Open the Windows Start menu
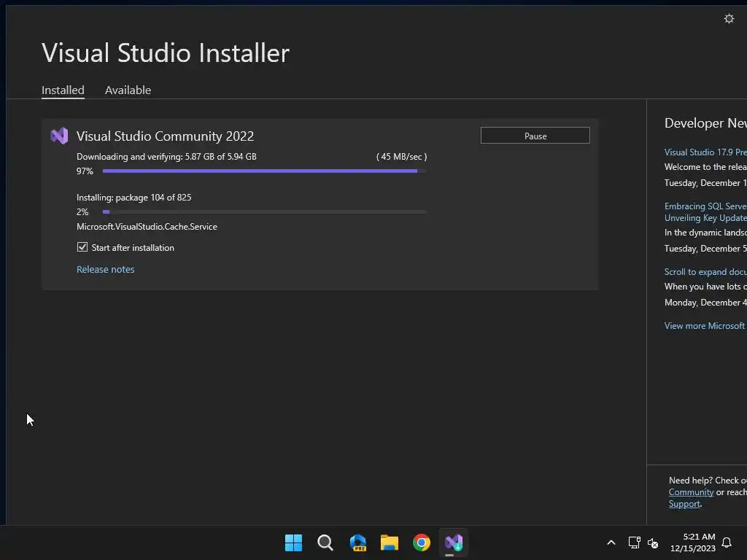The image size is (747, 560). click(293, 542)
